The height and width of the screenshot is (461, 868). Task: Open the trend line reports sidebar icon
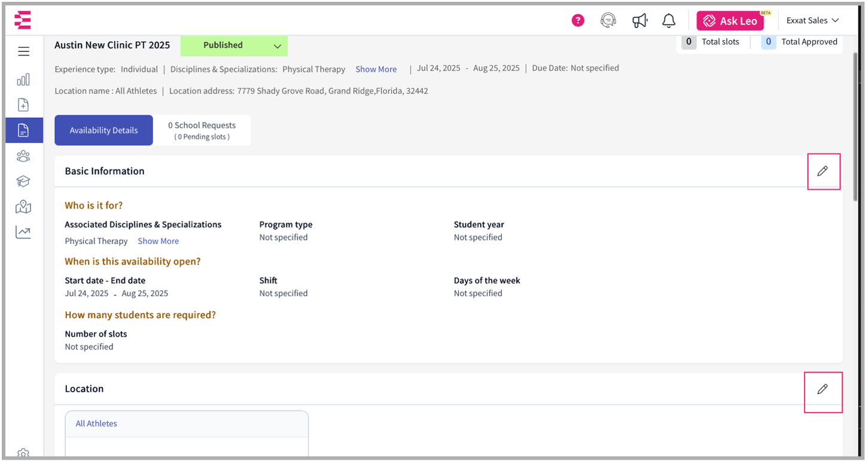click(23, 232)
